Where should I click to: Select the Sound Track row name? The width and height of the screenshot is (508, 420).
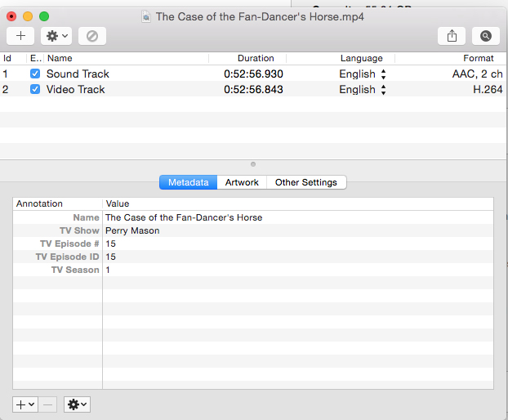click(78, 74)
